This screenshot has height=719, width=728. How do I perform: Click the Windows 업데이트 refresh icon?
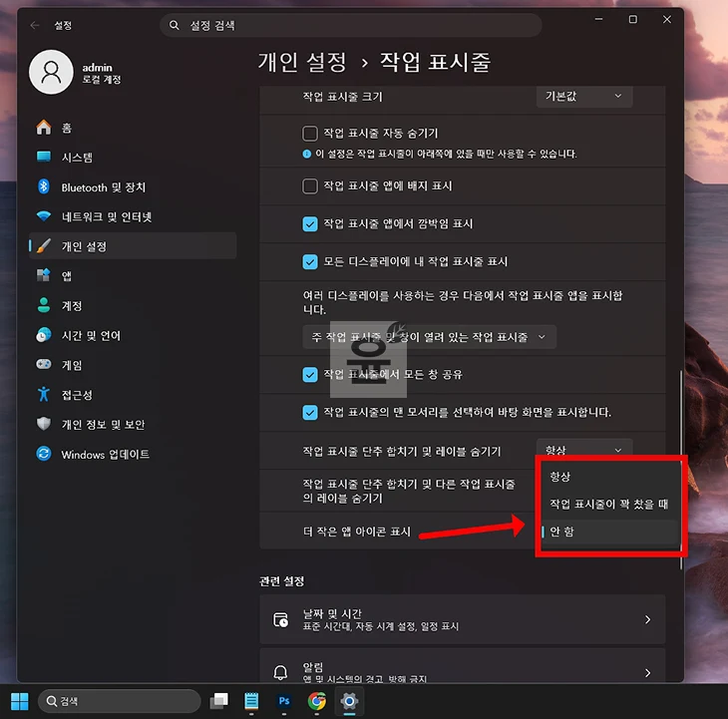pos(44,454)
